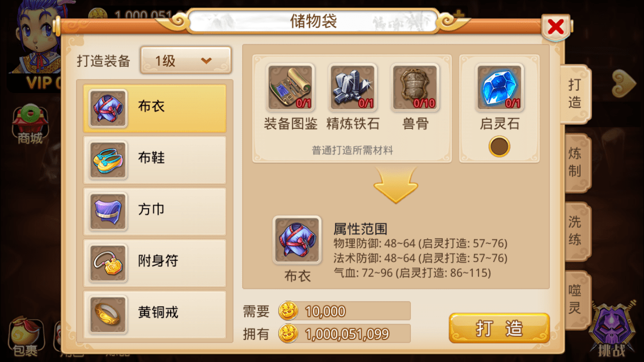The height and width of the screenshot is (362, 644).
Task: Click the blue 启灵石 gem icon
Action: (x=500, y=87)
